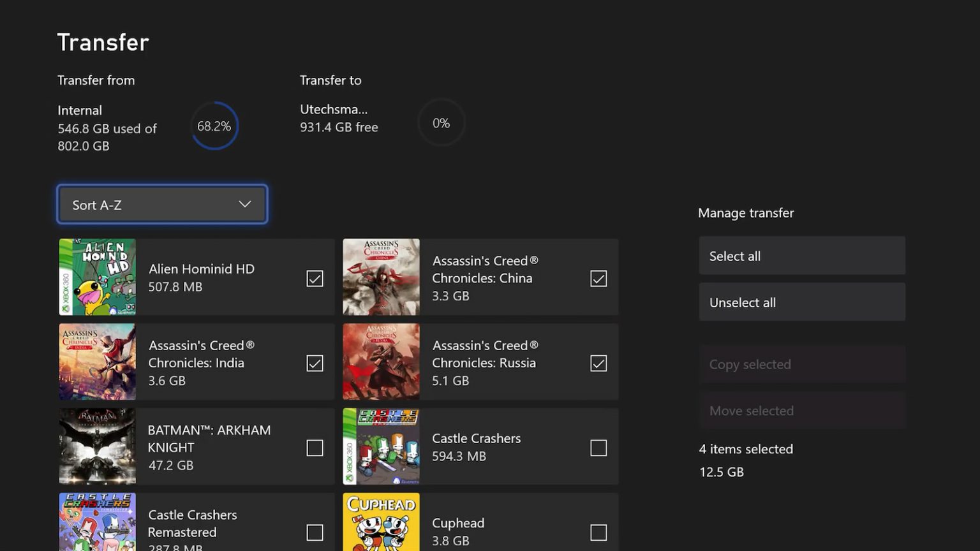Click the Assassin's Creed Chronicles: China cover art
This screenshot has width=980, height=551.
tap(381, 277)
